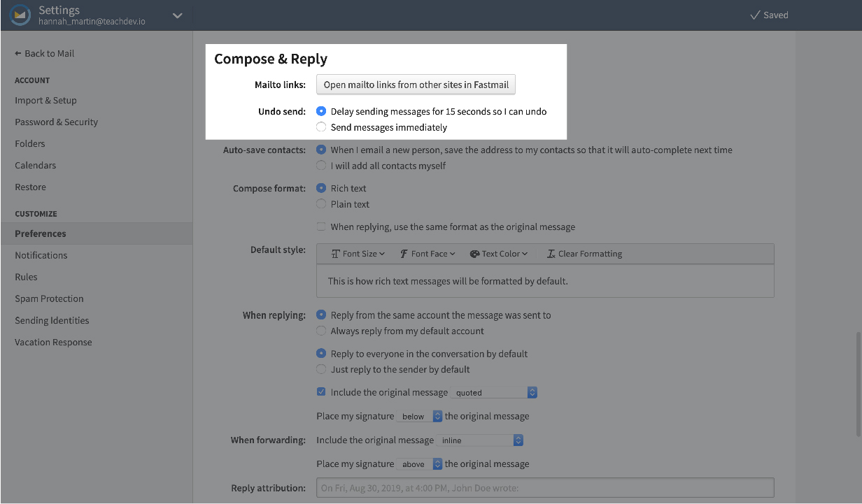The width and height of the screenshot is (862, 504).
Task: Enable same format as original message checkbox
Action: coord(321,226)
